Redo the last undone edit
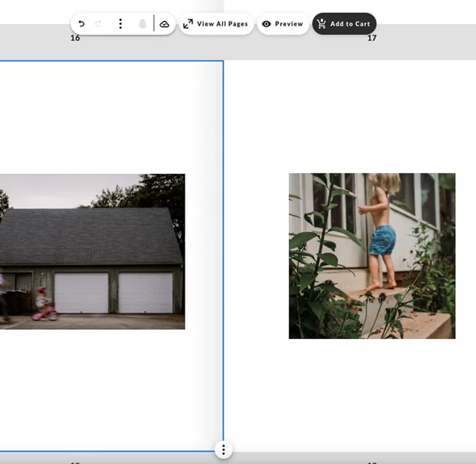 (99, 24)
